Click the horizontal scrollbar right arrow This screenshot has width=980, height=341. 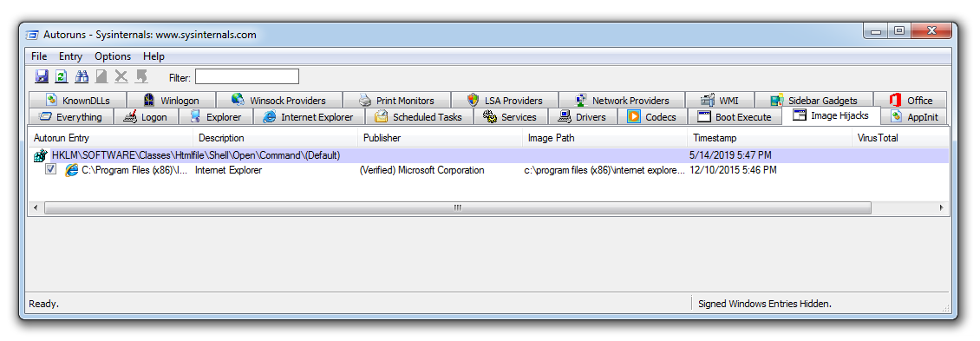tap(942, 207)
